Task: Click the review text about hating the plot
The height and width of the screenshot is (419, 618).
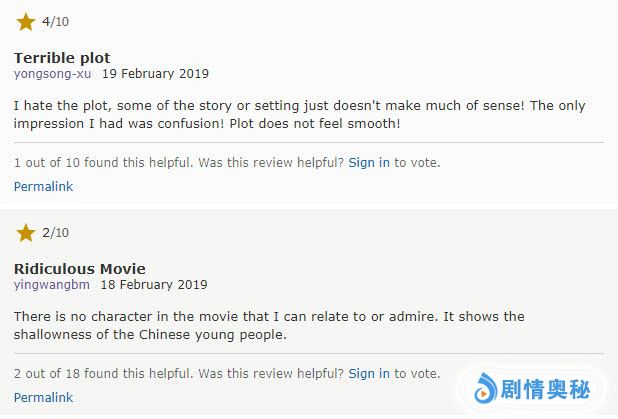Action: pyautogui.click(x=300, y=114)
